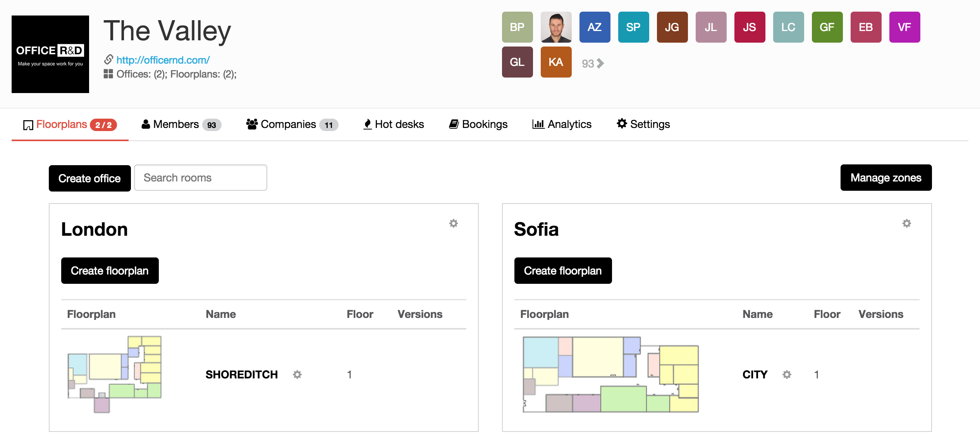Focus the Search rooms field

[x=200, y=178]
